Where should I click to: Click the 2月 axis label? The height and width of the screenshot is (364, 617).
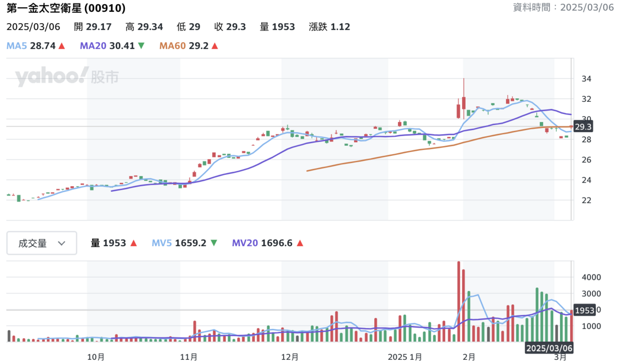pyautogui.click(x=469, y=356)
